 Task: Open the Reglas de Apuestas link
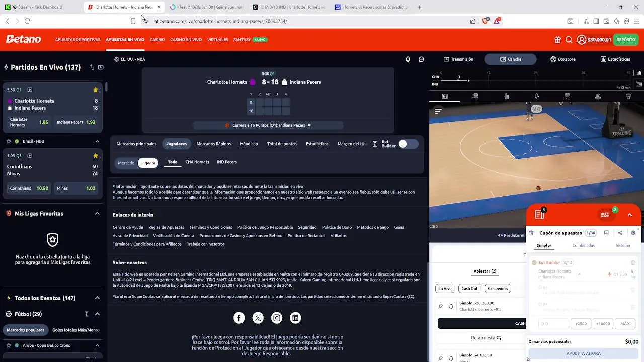(166, 227)
